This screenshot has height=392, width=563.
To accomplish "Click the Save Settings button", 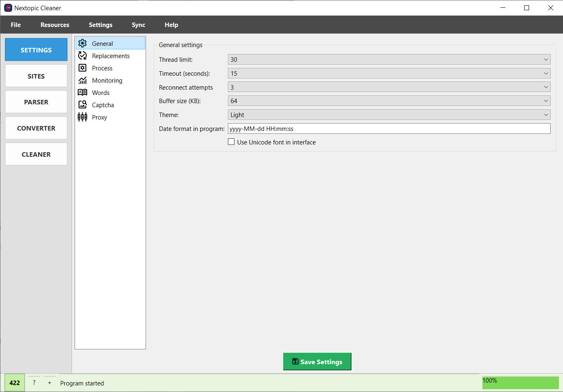I will coord(317,362).
